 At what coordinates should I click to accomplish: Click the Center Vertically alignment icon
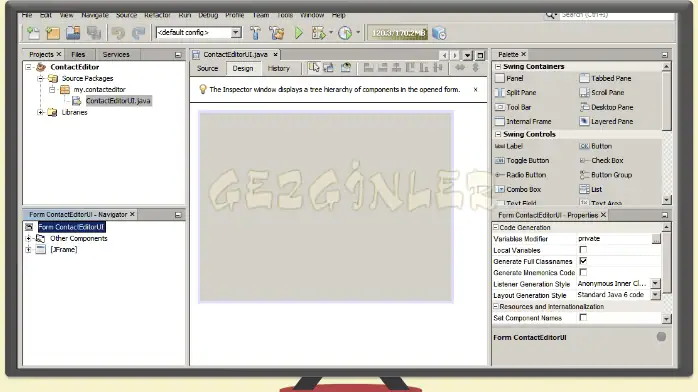[x=438, y=68]
